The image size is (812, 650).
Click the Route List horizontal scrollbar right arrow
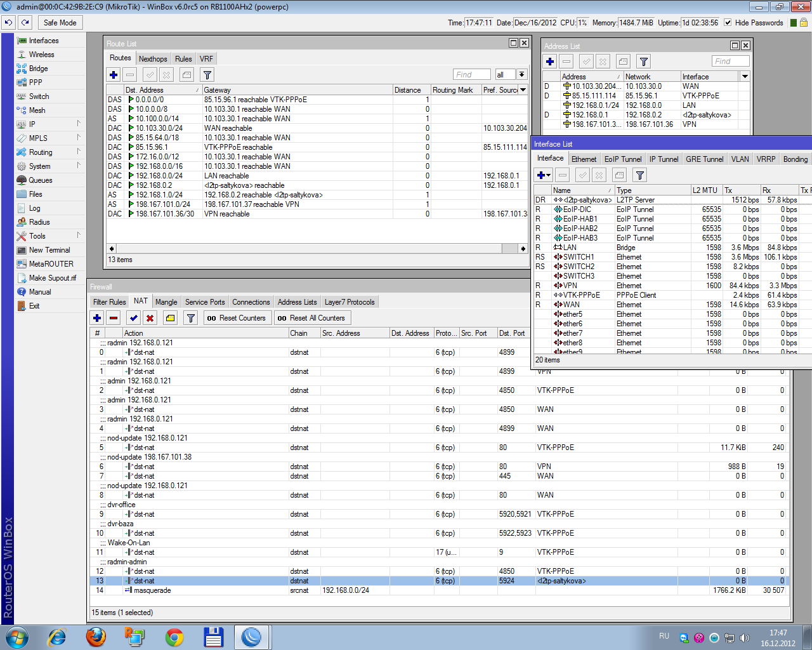[x=523, y=248]
